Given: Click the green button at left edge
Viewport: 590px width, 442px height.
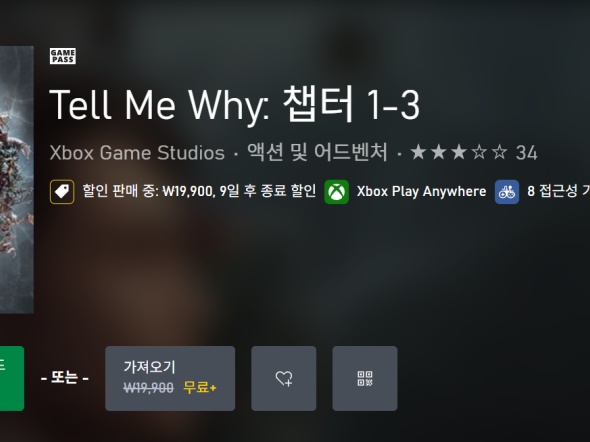Looking at the screenshot, I should 12,378.
